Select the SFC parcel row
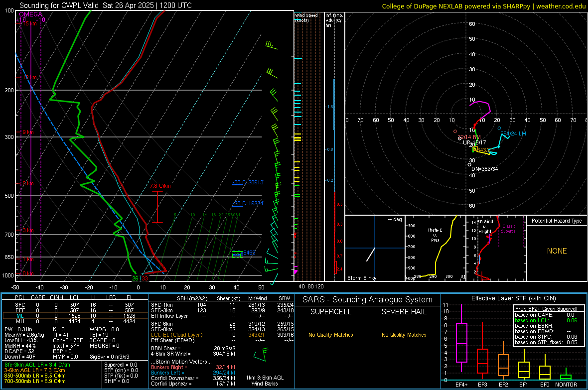588x390 pixels. 74,305
